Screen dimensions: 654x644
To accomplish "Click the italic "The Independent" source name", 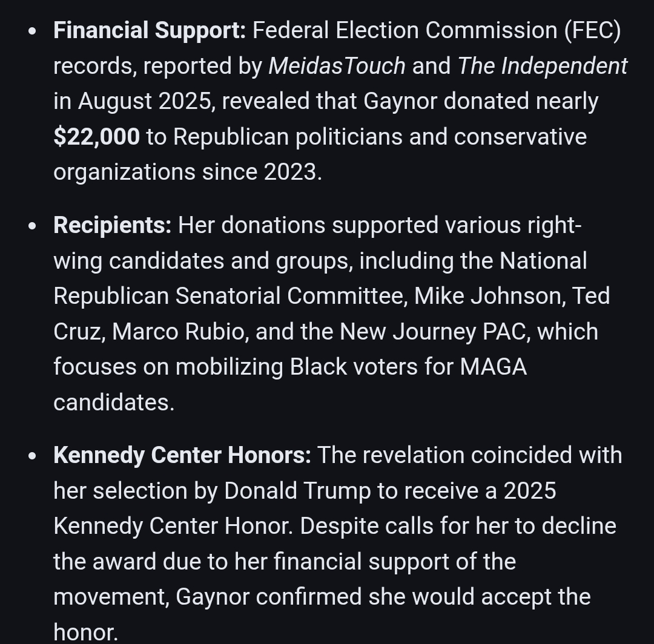I will 542,66.
